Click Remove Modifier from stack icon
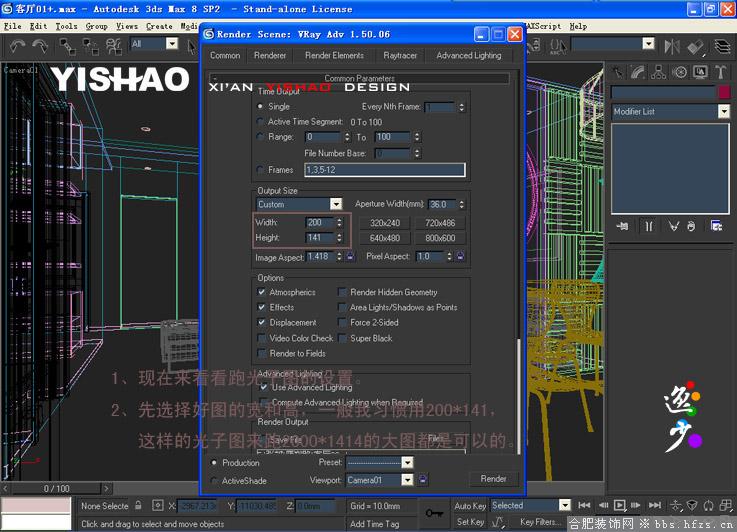Screen dimensions: 737x532 pos(691,227)
